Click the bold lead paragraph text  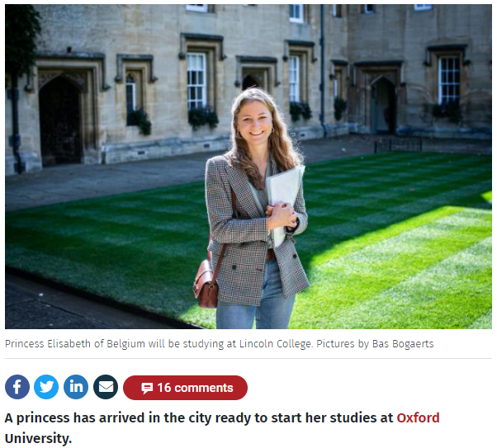(x=222, y=428)
